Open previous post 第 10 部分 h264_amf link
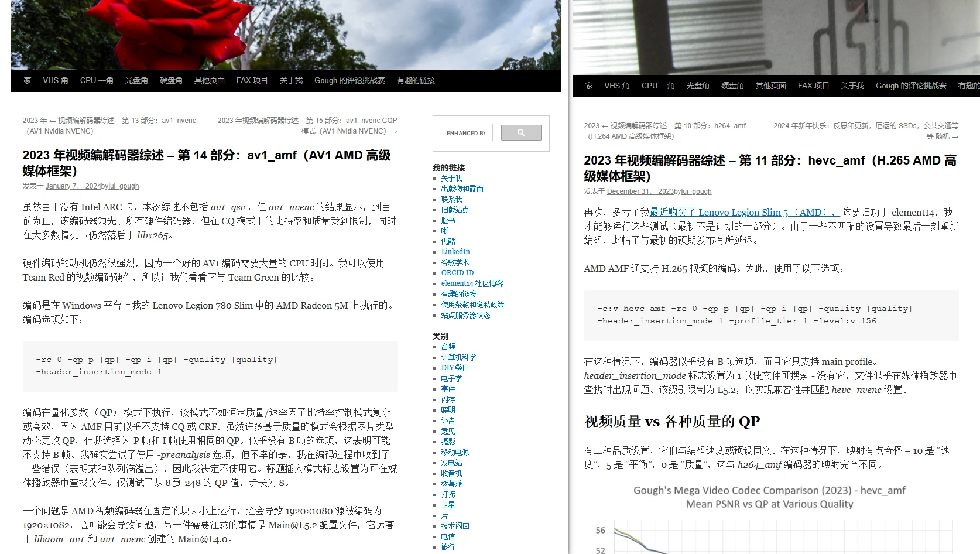 click(665, 131)
